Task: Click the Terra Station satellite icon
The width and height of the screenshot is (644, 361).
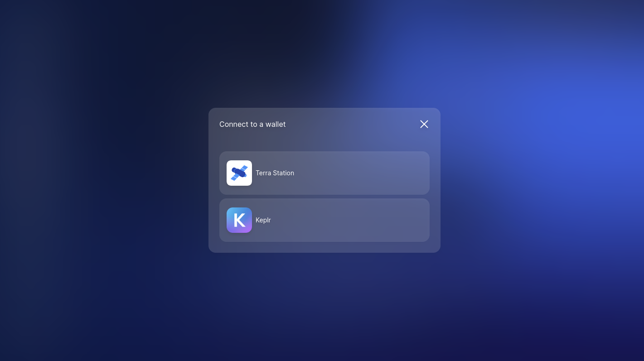Action: (239, 173)
